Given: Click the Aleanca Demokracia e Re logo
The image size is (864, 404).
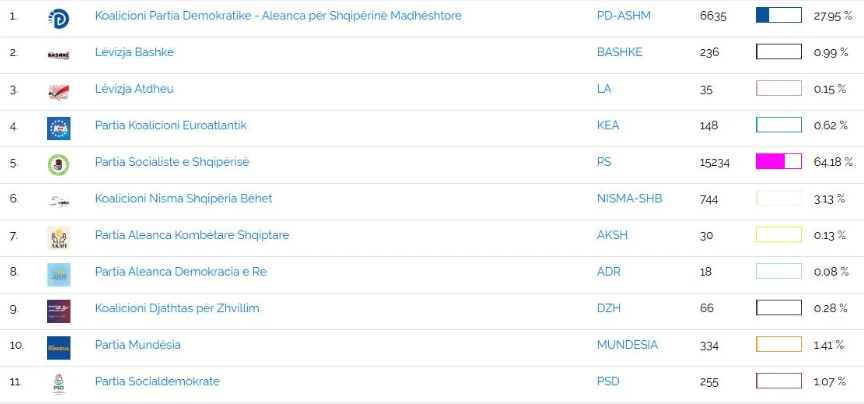Looking at the screenshot, I should pyautogui.click(x=58, y=274).
